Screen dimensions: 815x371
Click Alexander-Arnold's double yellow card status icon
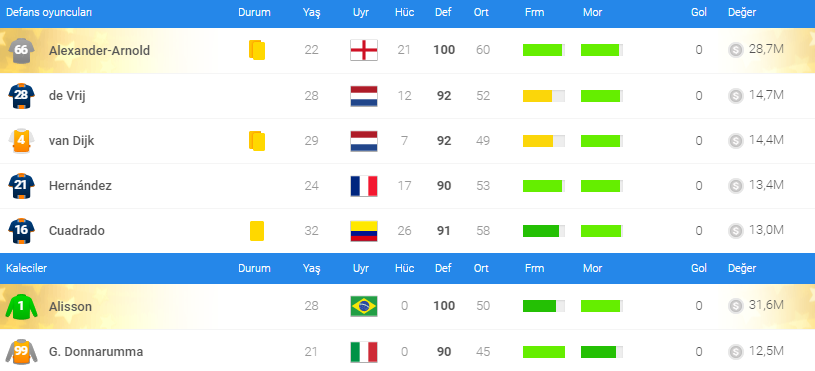[257, 50]
